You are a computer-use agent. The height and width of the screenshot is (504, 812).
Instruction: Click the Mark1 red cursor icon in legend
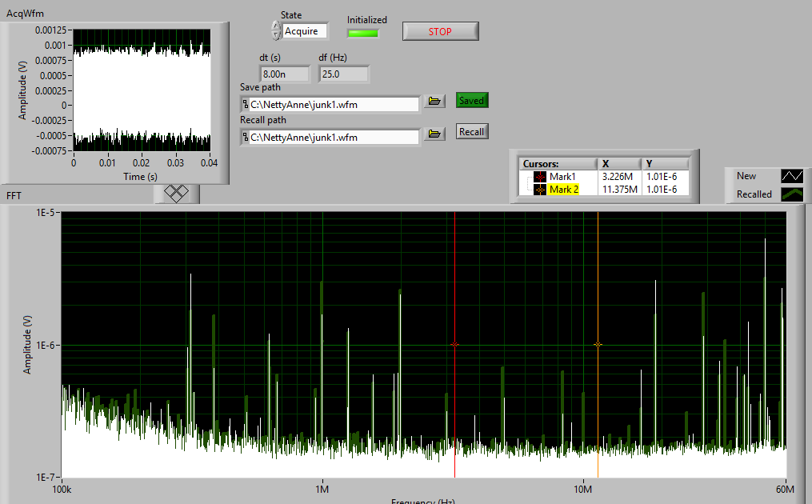pos(539,177)
